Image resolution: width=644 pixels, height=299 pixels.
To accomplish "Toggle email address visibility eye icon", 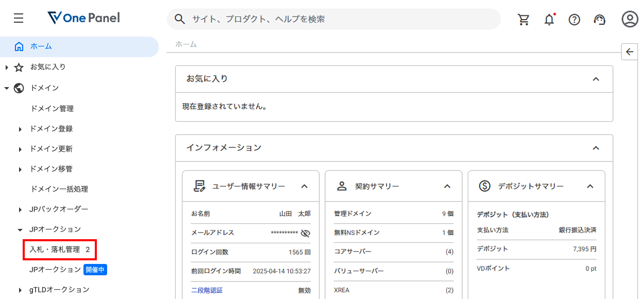I will 305,233.
